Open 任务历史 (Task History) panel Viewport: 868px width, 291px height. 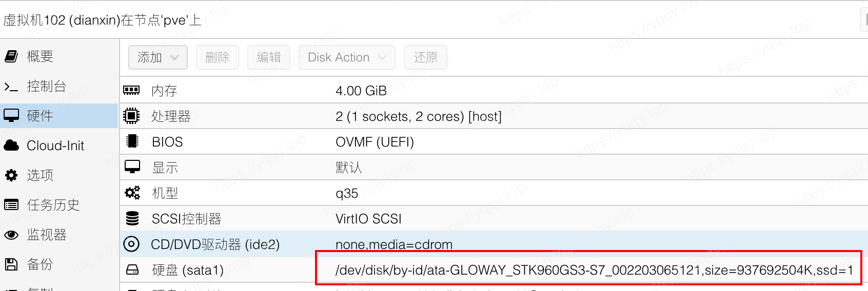pos(53,205)
